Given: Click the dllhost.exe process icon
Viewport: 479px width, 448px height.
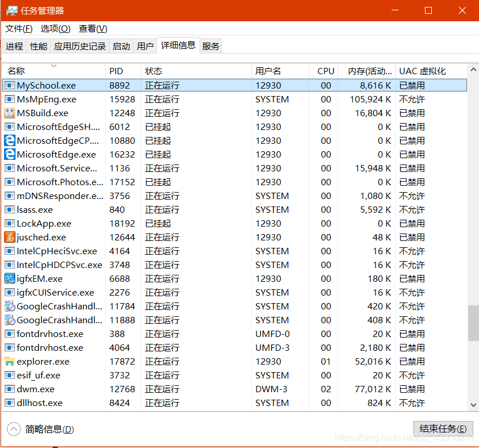Looking at the screenshot, I should pyautogui.click(x=9, y=403).
